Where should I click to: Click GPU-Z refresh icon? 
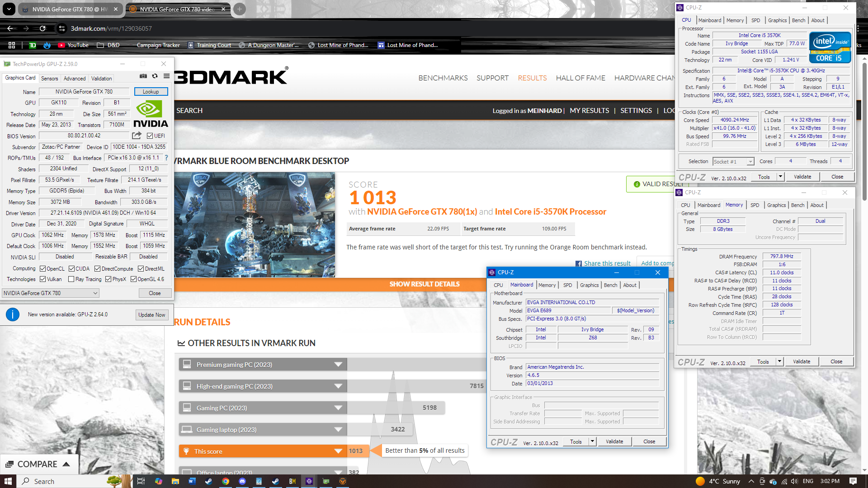tap(155, 76)
